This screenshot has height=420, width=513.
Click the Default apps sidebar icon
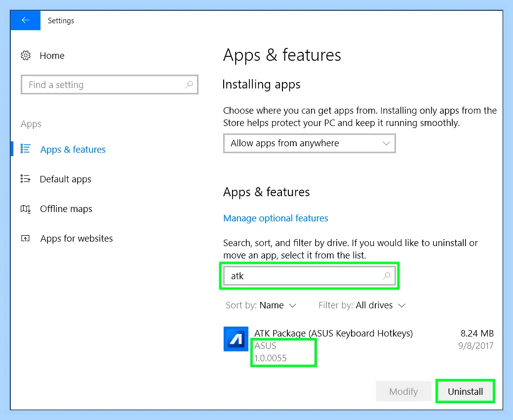(26, 179)
